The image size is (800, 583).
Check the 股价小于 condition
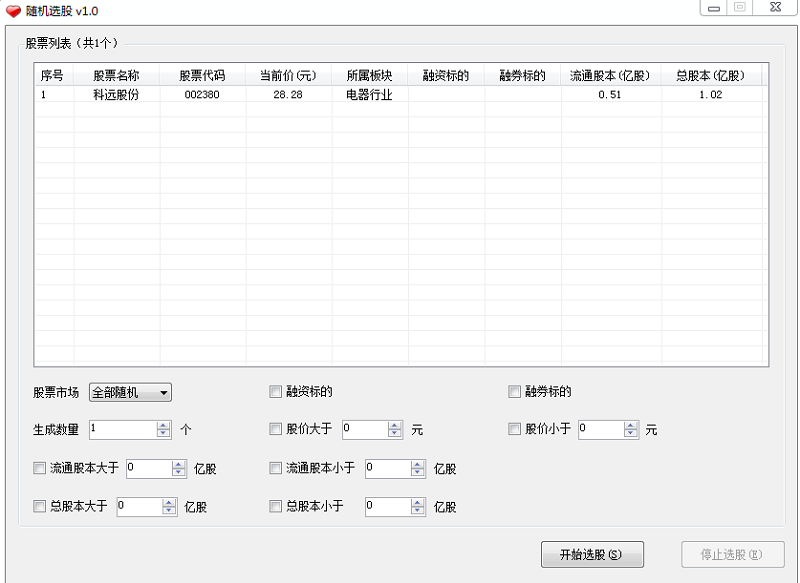(514, 429)
